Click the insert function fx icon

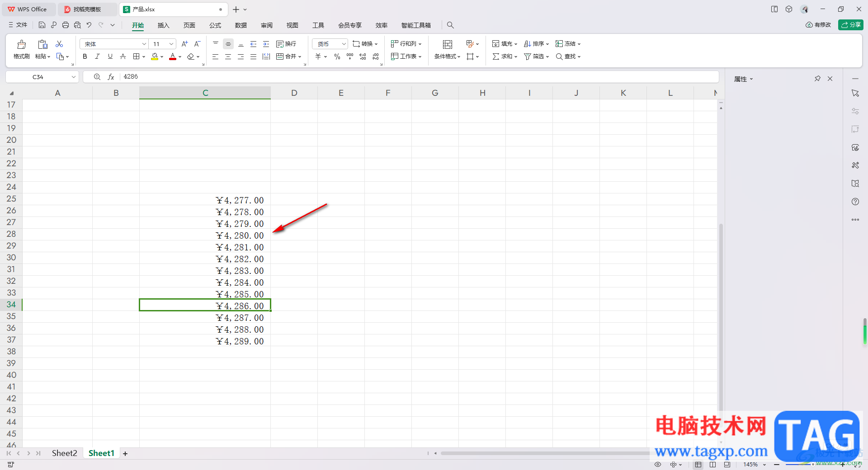(x=111, y=77)
